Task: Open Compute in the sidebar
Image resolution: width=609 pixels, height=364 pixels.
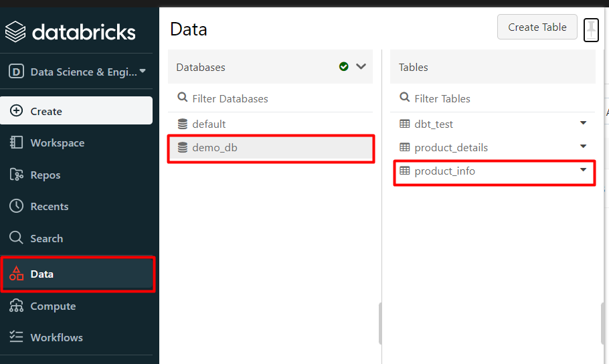Action: tap(76, 306)
